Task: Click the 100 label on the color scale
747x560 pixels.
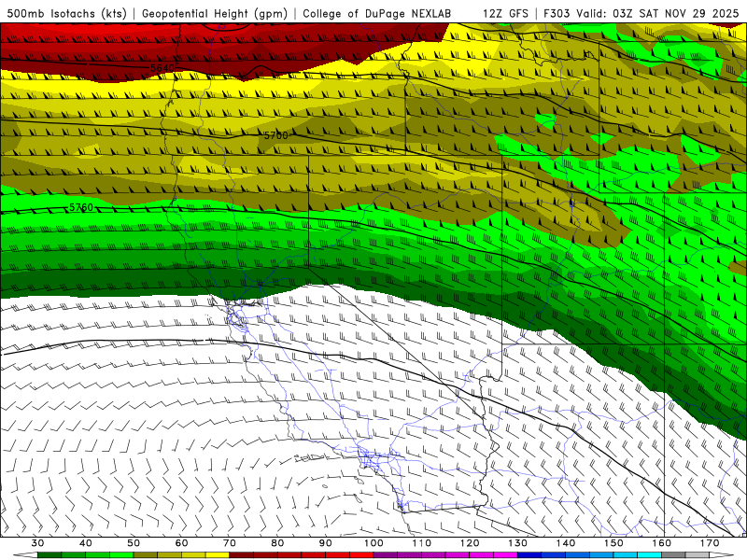Action: tap(373, 543)
